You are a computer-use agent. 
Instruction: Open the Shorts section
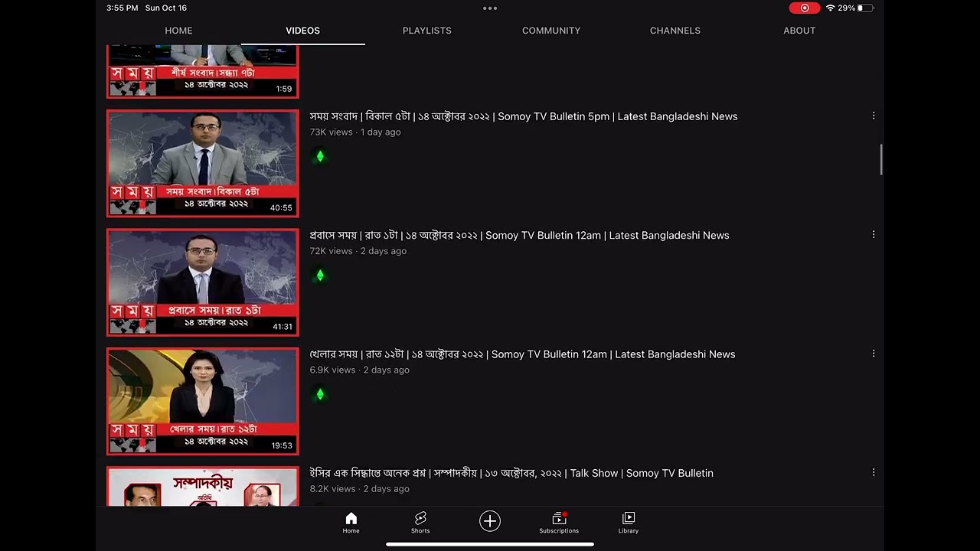[x=420, y=523]
